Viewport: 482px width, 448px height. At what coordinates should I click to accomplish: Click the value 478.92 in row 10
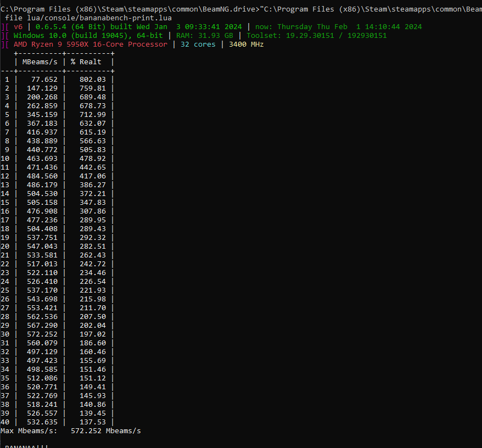click(x=93, y=159)
